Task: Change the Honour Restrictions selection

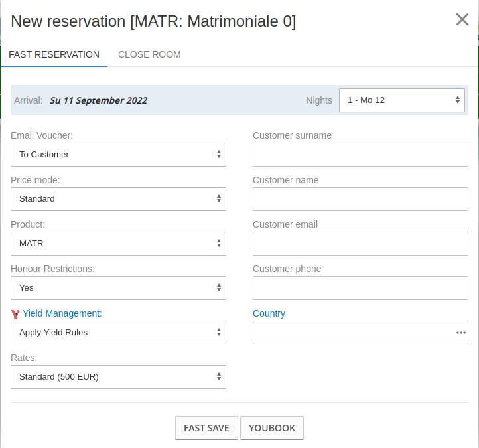Action: point(118,288)
